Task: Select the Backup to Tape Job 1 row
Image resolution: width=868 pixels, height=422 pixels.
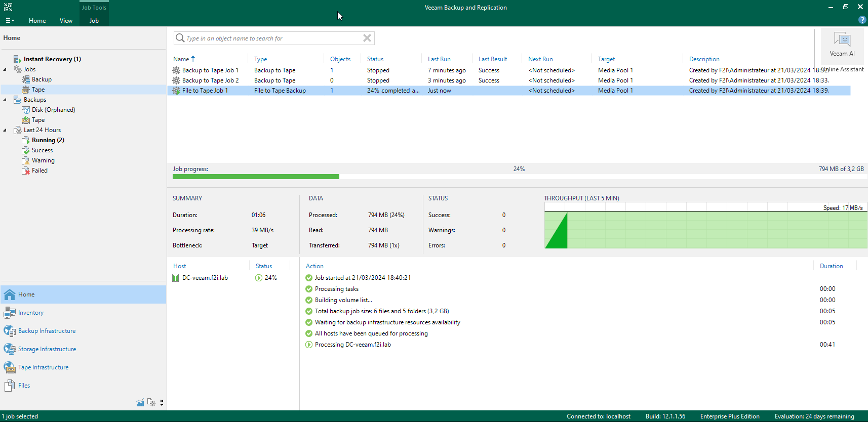Action: (509, 70)
